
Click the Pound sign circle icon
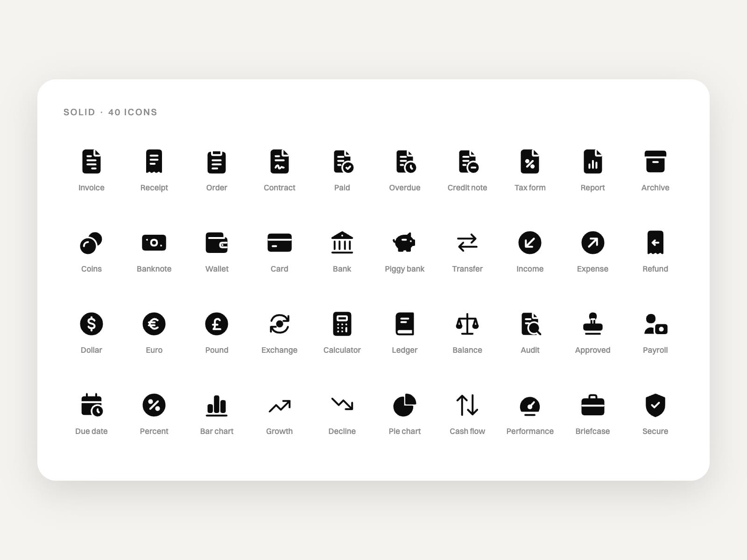click(x=217, y=324)
